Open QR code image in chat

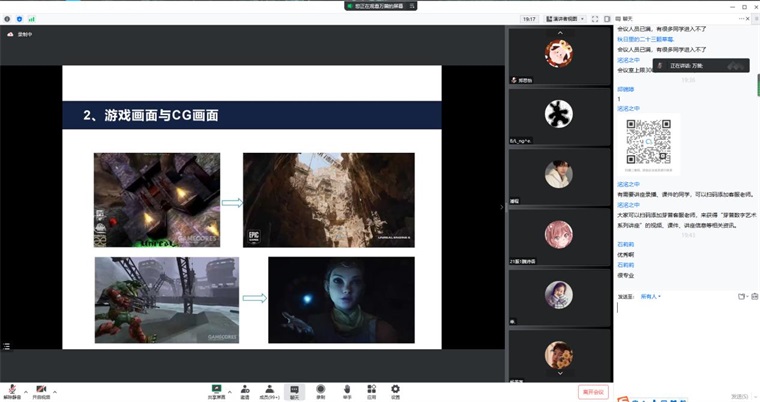pos(649,144)
